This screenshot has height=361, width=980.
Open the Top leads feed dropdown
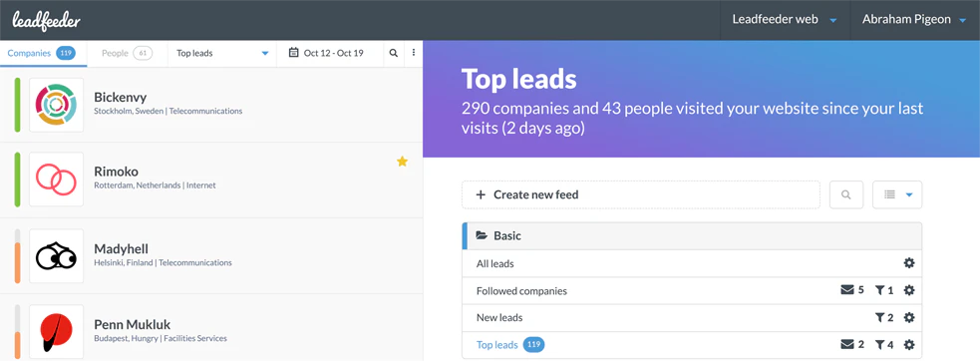click(222, 53)
